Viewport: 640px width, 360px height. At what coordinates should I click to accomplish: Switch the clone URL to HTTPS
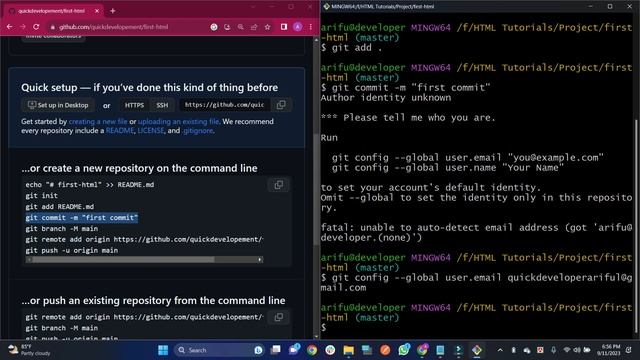134,105
